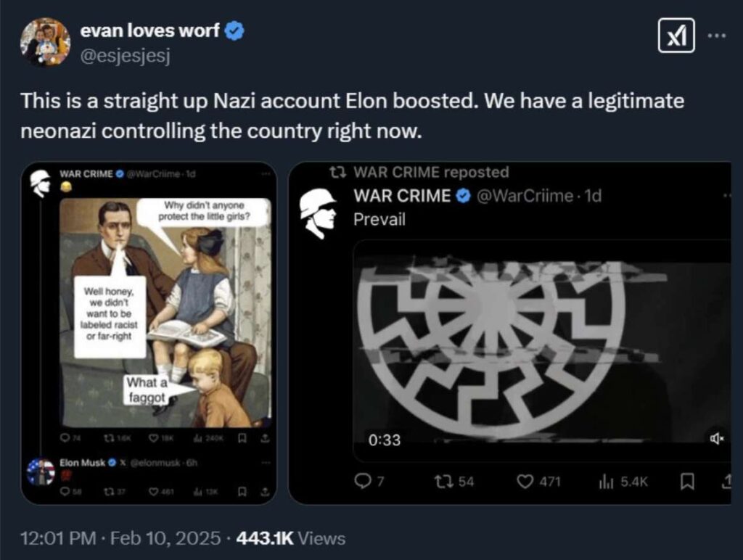Like the Prevail post with 471 likes
The width and height of the screenshot is (743, 560).
tap(525, 482)
